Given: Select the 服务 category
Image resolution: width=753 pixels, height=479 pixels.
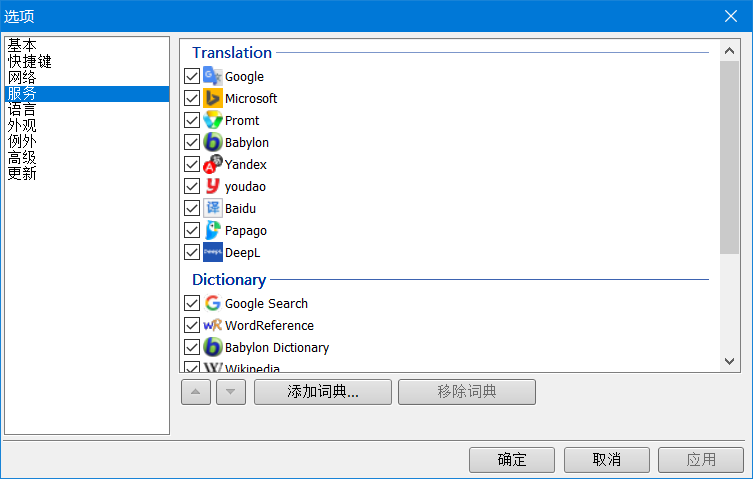Looking at the screenshot, I should pos(87,94).
